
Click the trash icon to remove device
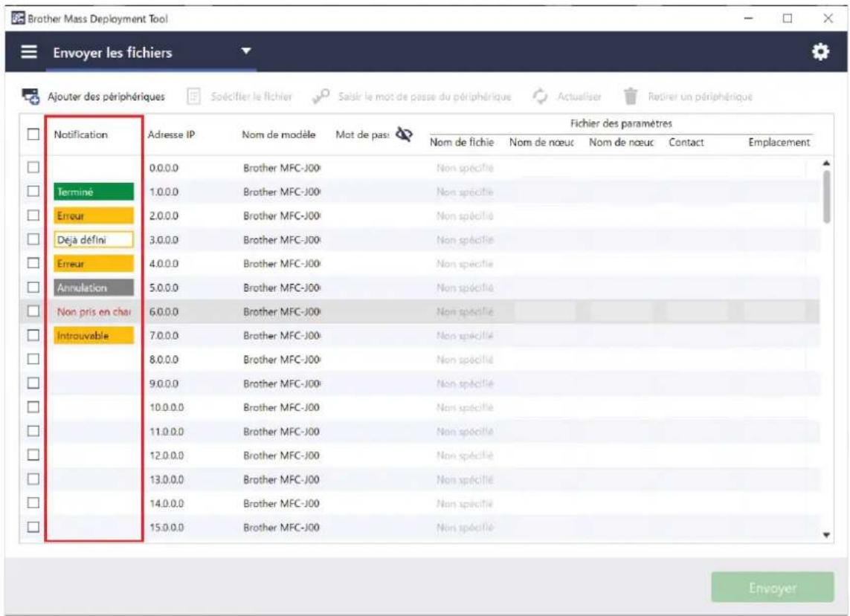(x=630, y=97)
